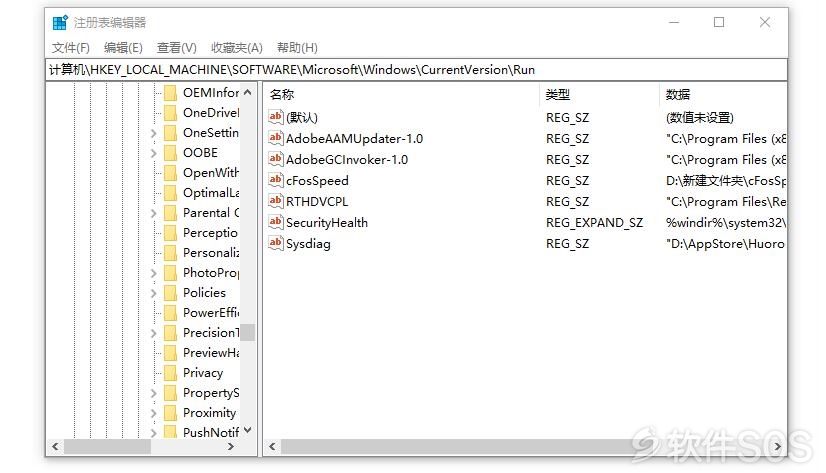The image size is (826, 473).
Task: Click the folder icon of Parental key
Action: 170,213
